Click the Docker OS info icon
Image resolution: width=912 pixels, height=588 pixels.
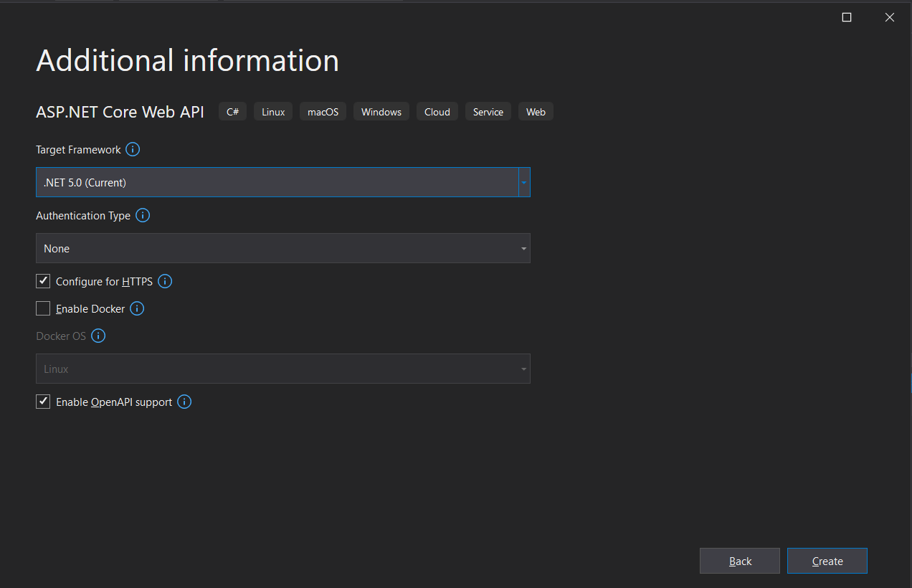click(98, 336)
